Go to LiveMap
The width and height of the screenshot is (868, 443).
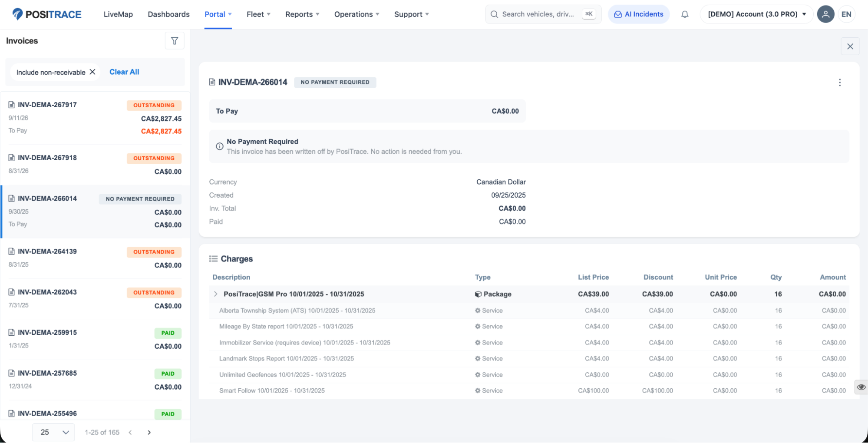click(118, 14)
